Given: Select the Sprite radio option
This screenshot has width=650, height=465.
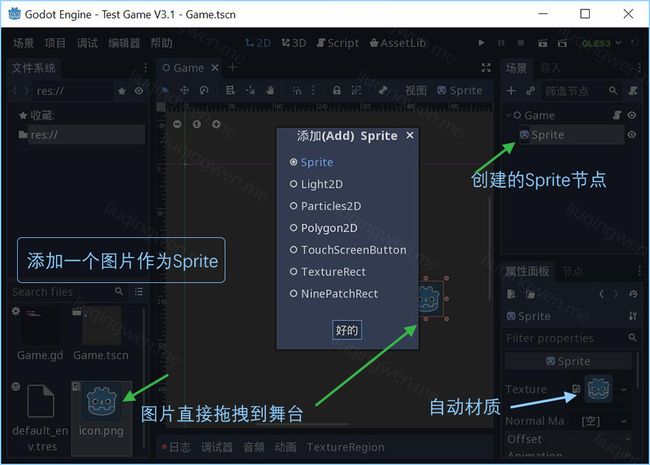Looking at the screenshot, I should pos(311,162).
